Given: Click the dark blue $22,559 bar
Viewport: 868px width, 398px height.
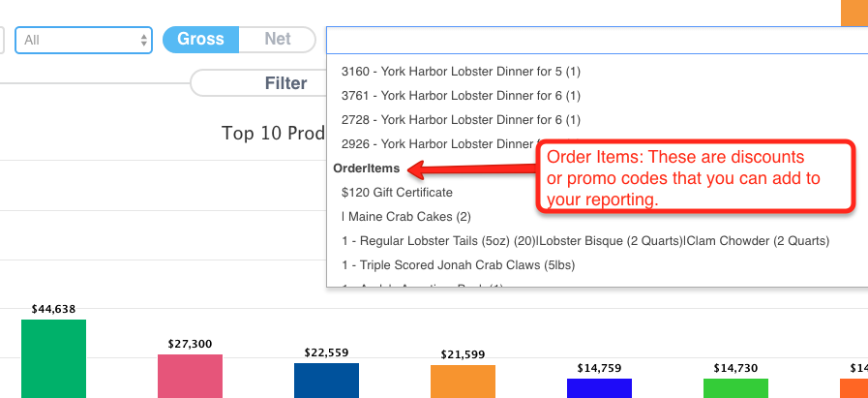Looking at the screenshot, I should click(x=327, y=381).
